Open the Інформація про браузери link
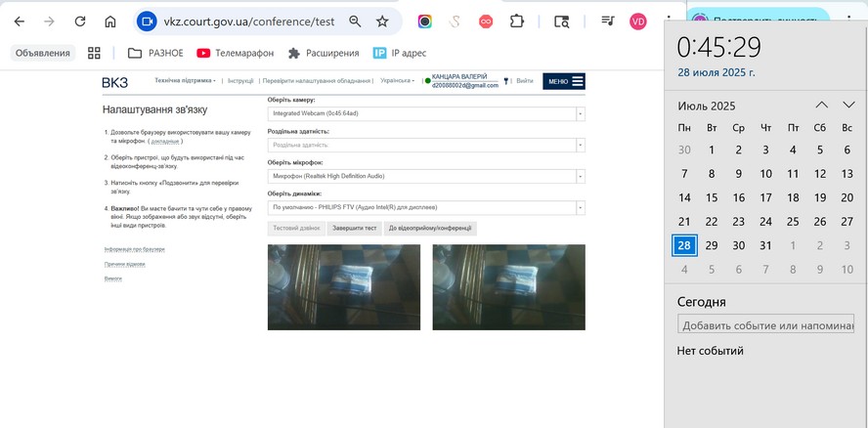 (135, 250)
